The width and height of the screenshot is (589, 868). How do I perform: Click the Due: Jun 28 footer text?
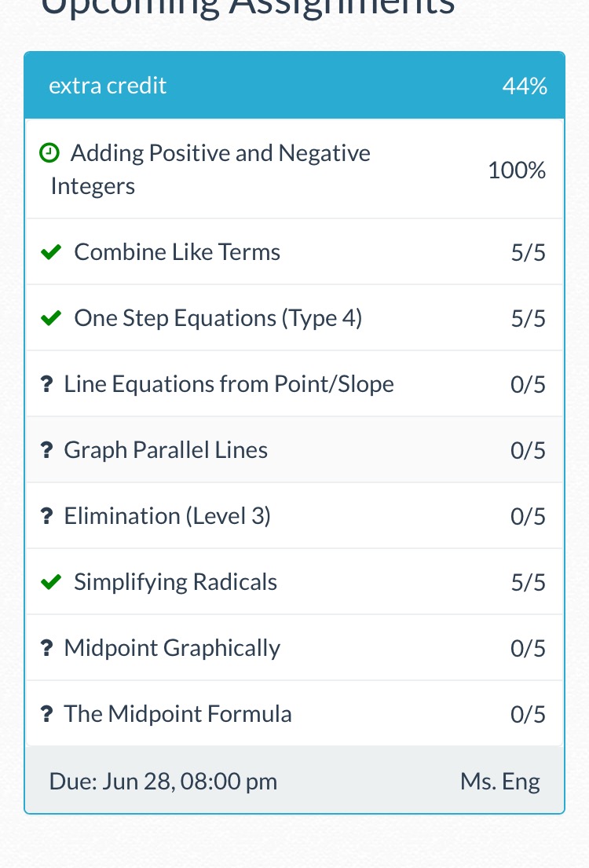click(163, 782)
